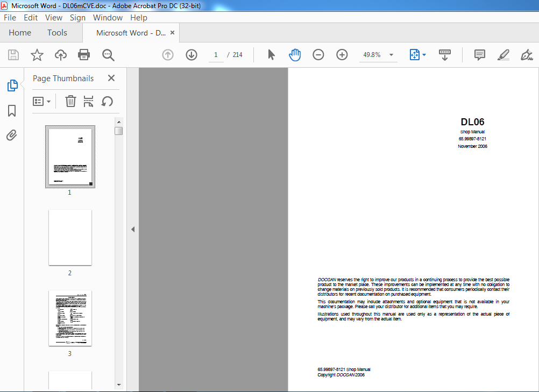Screen dimensions: 539x392
Task: Click the Fit page scrolling icon
Action: (415, 55)
